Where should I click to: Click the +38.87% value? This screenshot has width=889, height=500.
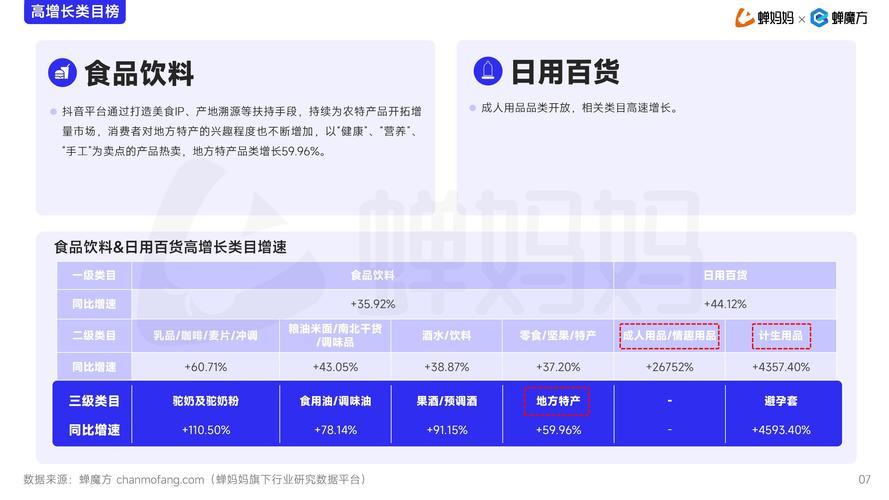point(447,367)
